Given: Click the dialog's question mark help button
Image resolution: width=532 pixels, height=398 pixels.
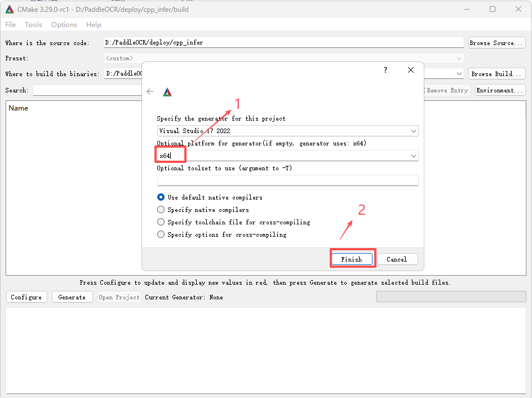Looking at the screenshot, I should pyautogui.click(x=385, y=70).
